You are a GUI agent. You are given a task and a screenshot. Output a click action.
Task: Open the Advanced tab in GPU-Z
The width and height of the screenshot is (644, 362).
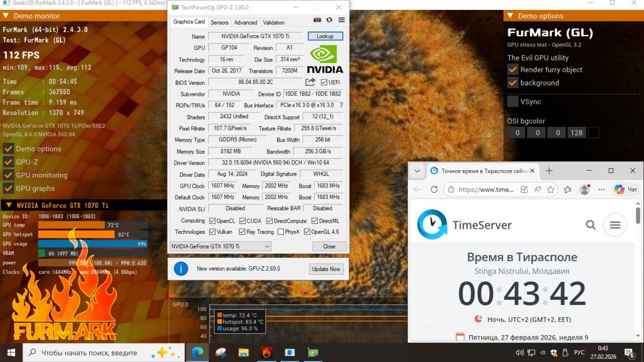click(x=245, y=22)
